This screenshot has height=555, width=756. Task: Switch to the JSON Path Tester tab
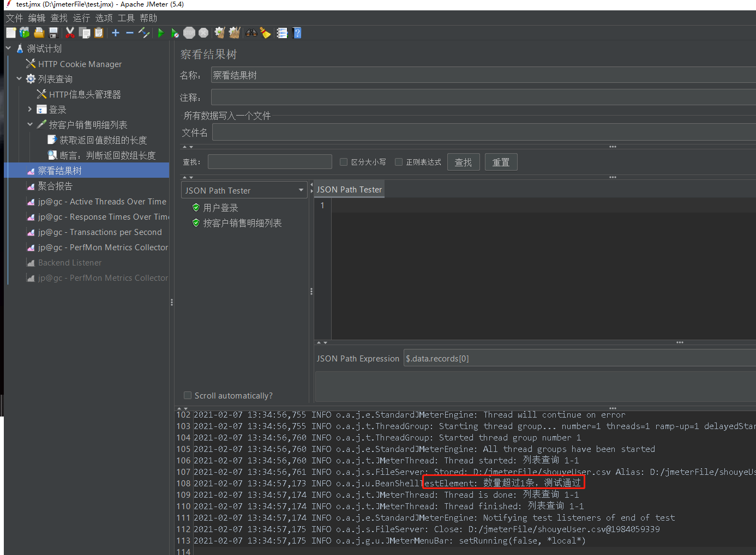click(x=349, y=190)
